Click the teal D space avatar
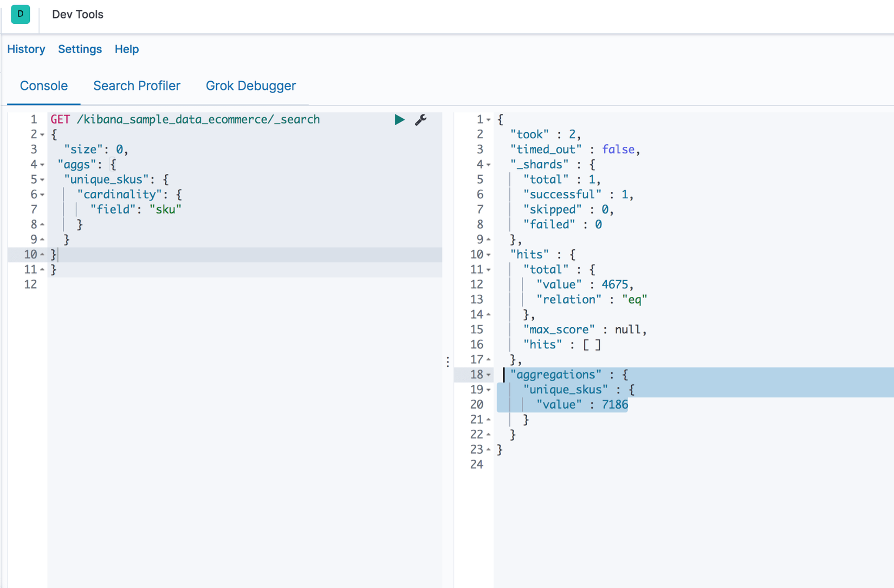The image size is (894, 588). pyautogui.click(x=21, y=14)
